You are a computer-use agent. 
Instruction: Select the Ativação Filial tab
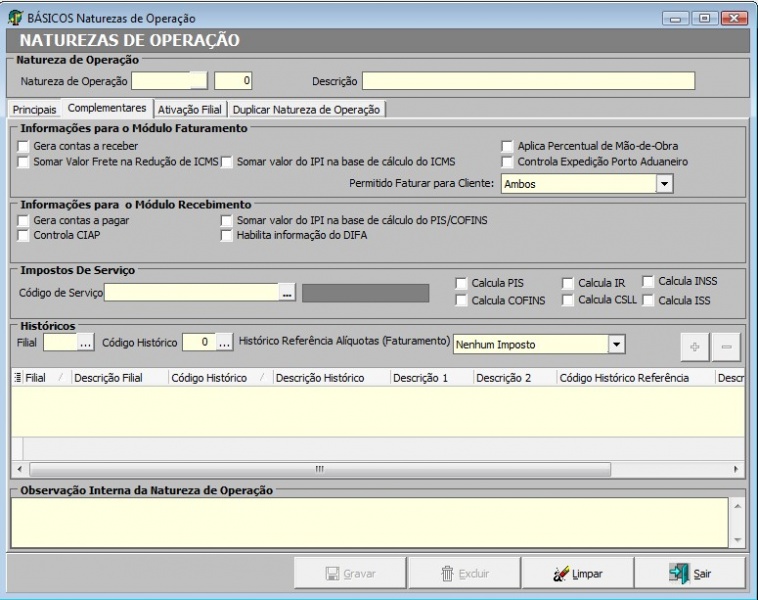point(190,109)
